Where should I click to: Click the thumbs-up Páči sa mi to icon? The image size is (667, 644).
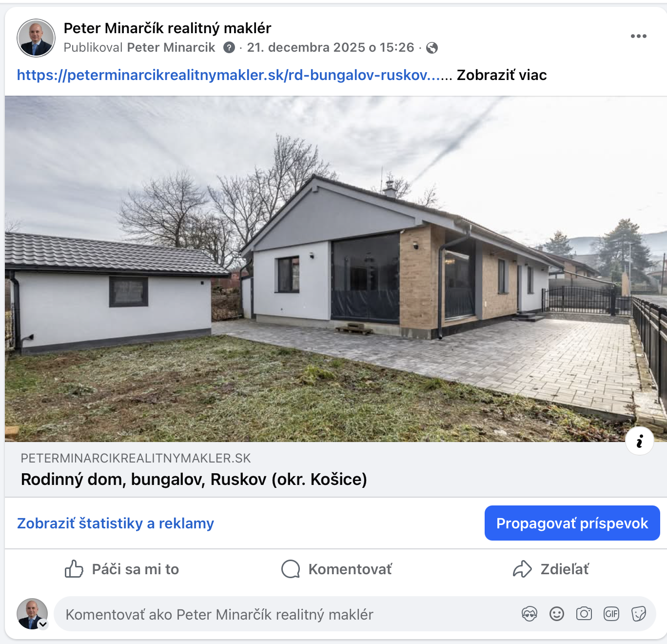coord(74,569)
